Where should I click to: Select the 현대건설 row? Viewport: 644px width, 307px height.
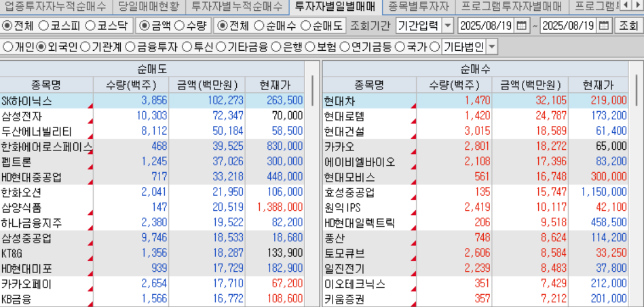click(475, 131)
